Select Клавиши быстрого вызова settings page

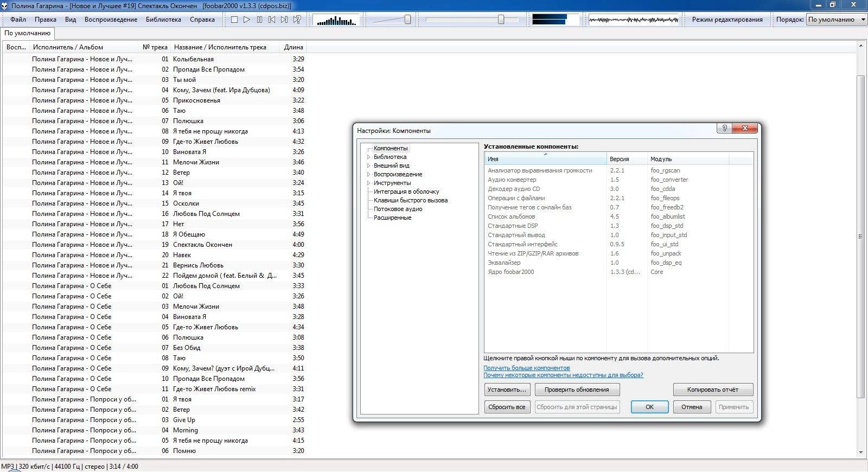coord(411,200)
